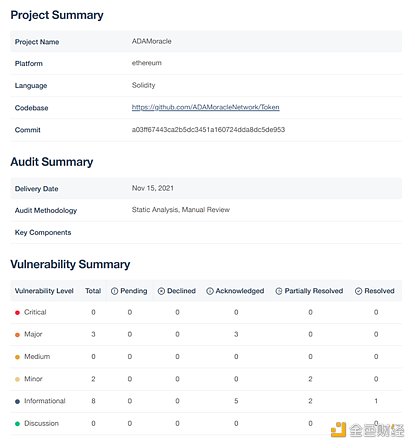Viewport: 415px width, 448px height.
Task: Click the Codebase label
Action: coord(32,108)
